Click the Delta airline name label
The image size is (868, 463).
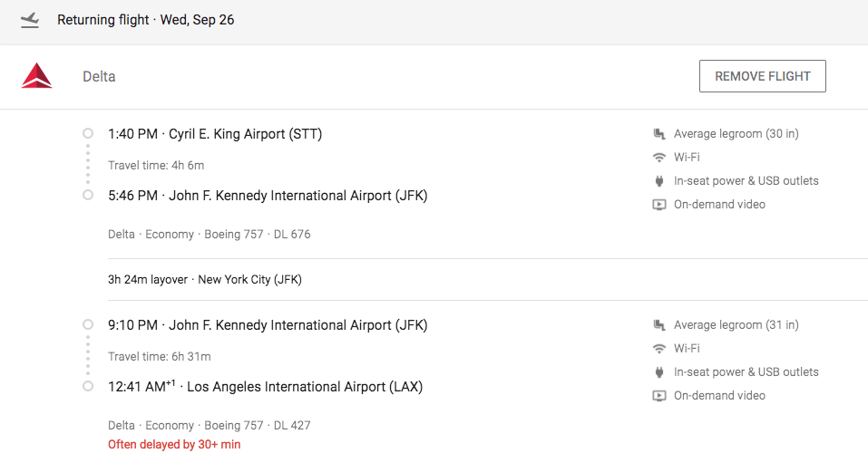click(x=99, y=77)
